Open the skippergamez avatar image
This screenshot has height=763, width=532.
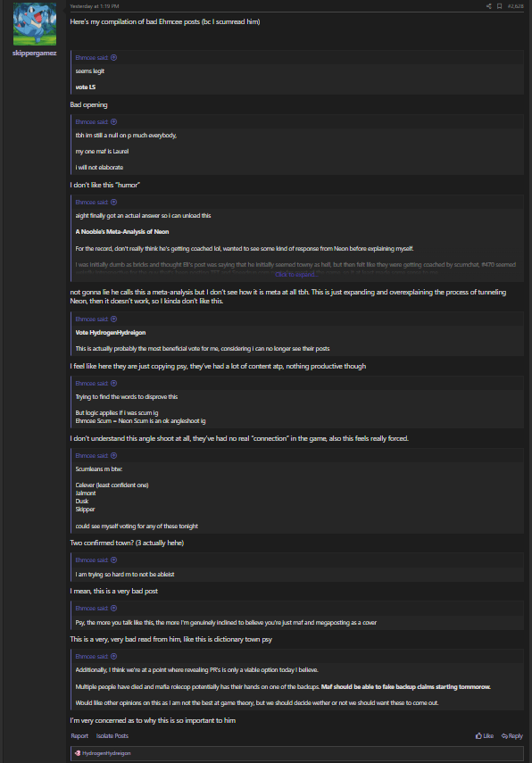35,24
